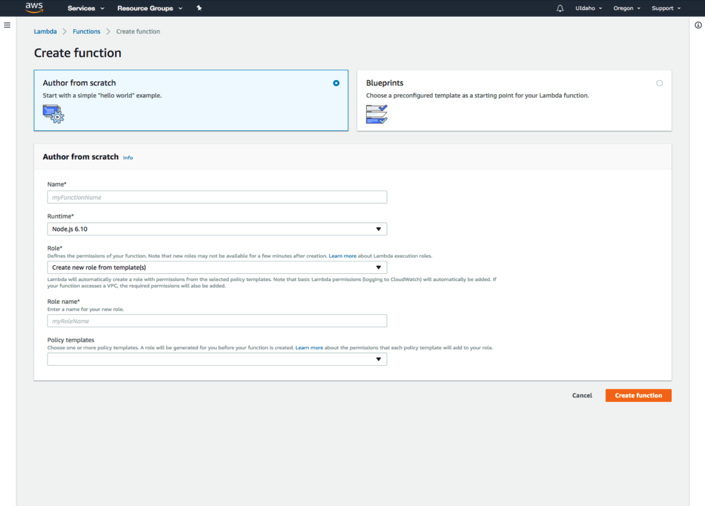Open the hamburger side navigation menu

click(x=7, y=25)
